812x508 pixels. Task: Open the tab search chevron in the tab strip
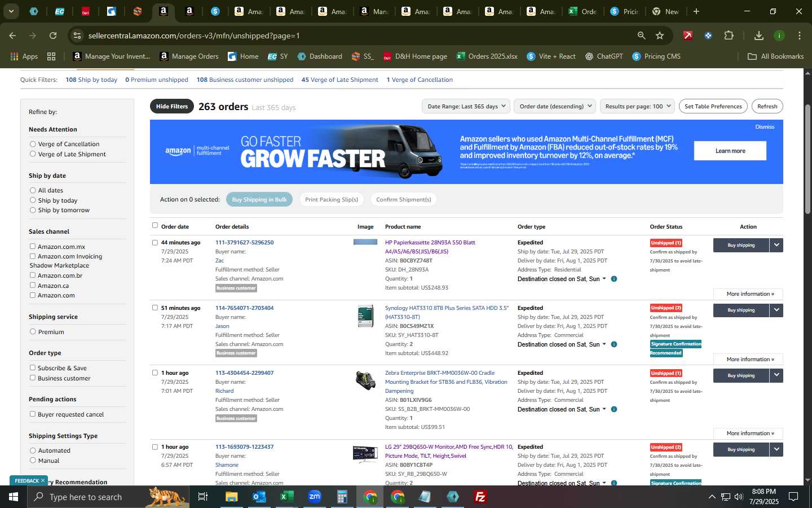pos(11,11)
